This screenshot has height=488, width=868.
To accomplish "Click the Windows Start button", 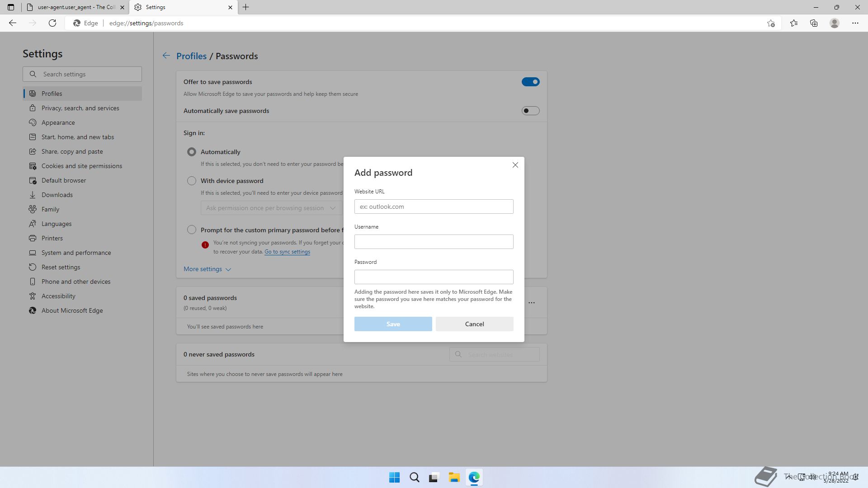I will [394, 477].
